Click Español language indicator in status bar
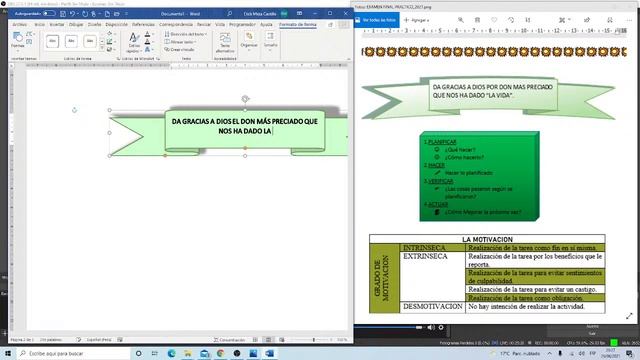640x360 pixels. pos(99,340)
